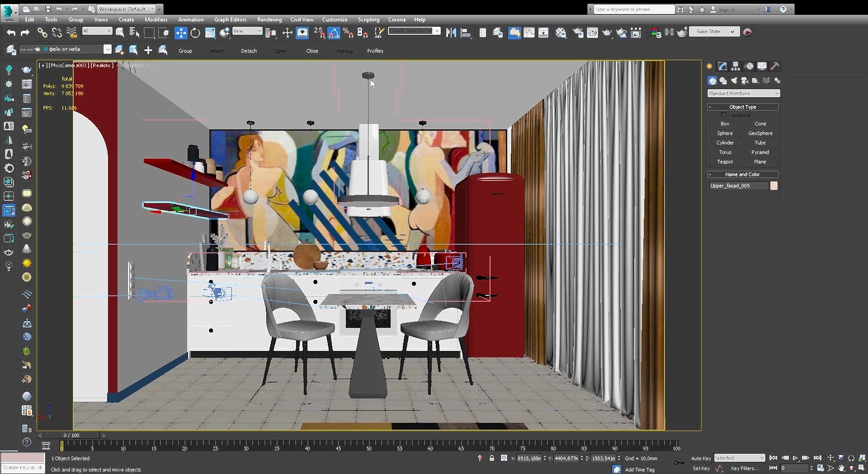Viewport: 868px width, 474px height.
Task: Click the Undo arrow icon
Action: (11, 33)
